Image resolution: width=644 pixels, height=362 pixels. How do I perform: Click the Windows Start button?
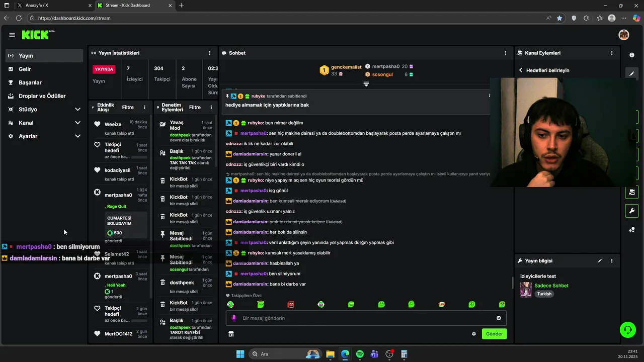click(240, 354)
